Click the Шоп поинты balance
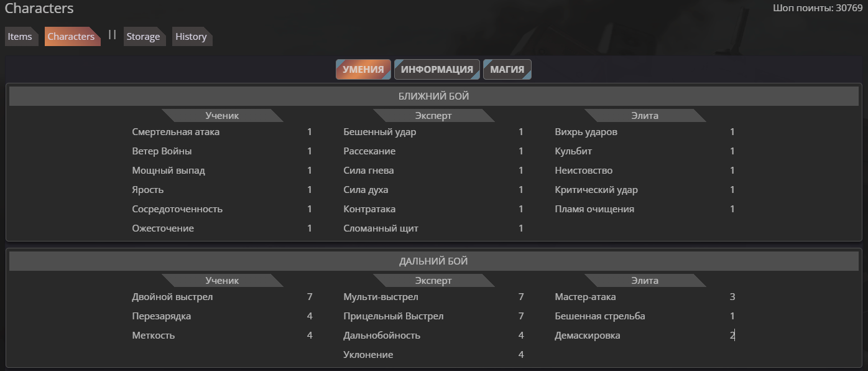 (x=818, y=9)
